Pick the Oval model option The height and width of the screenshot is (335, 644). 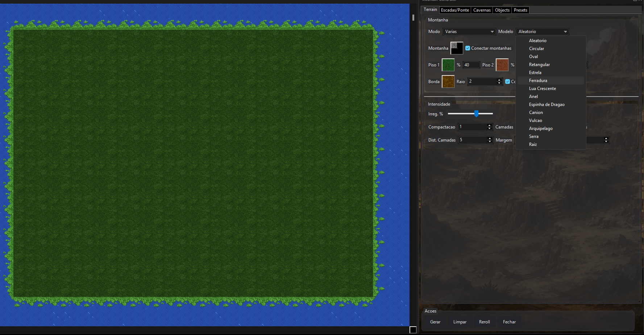pyautogui.click(x=550, y=57)
